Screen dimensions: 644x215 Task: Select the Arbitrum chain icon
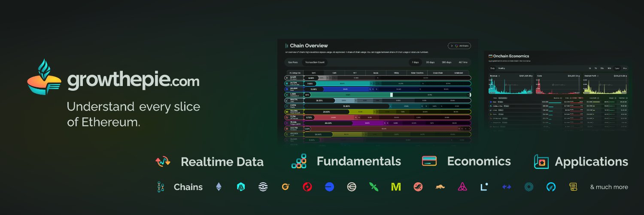[x=241, y=187]
